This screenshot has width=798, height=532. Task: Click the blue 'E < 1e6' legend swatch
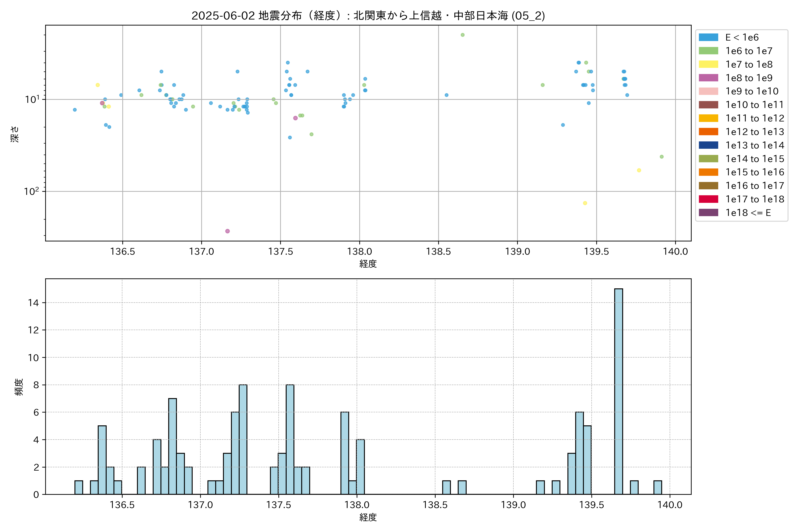tap(708, 37)
